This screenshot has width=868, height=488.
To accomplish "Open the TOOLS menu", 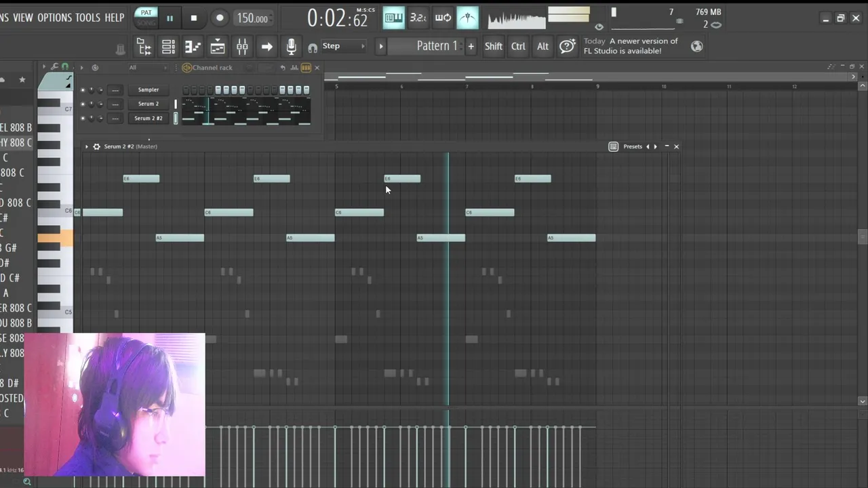I will click(87, 18).
